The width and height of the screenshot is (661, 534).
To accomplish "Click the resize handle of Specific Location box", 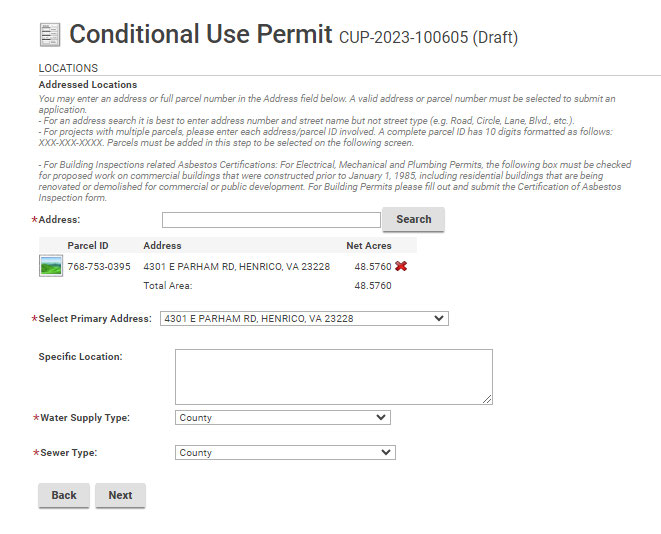I will pos(488,399).
